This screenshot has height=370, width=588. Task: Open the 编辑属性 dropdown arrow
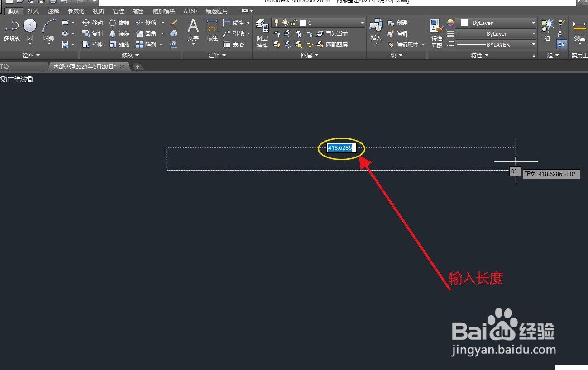[x=423, y=44]
